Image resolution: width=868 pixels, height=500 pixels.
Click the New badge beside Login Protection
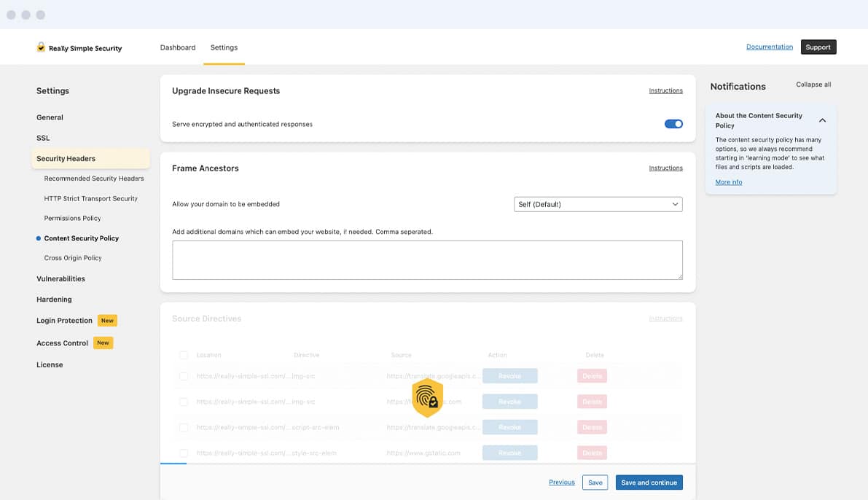point(107,321)
